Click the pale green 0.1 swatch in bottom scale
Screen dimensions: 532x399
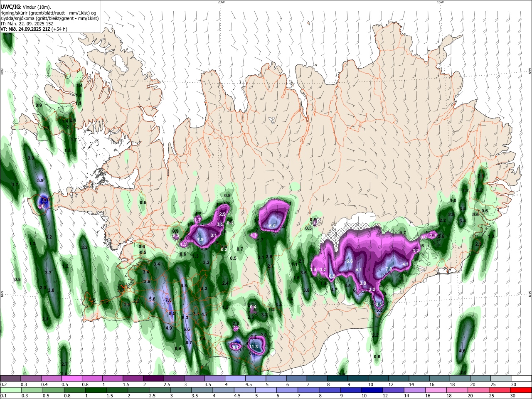coord(10,390)
